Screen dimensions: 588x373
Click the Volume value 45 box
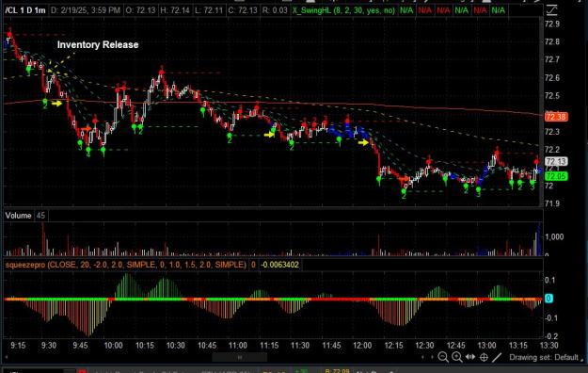(40, 216)
